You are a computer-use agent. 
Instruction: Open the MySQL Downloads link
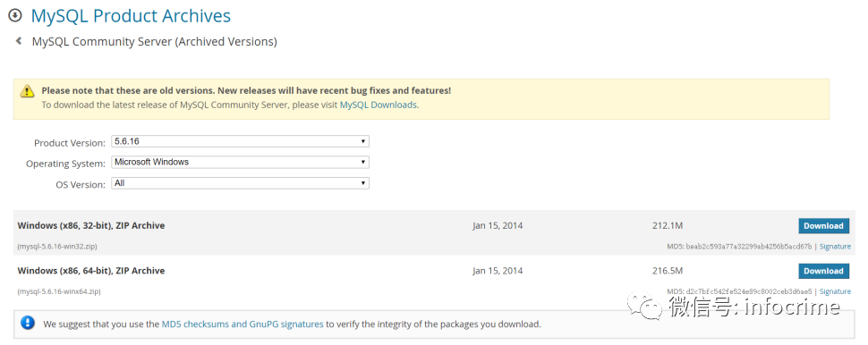[379, 105]
